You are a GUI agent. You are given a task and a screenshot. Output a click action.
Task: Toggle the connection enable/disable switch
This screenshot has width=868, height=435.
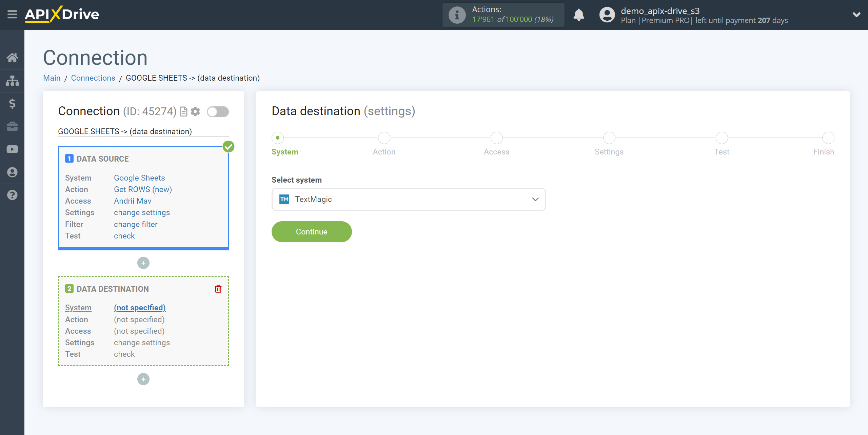click(218, 111)
